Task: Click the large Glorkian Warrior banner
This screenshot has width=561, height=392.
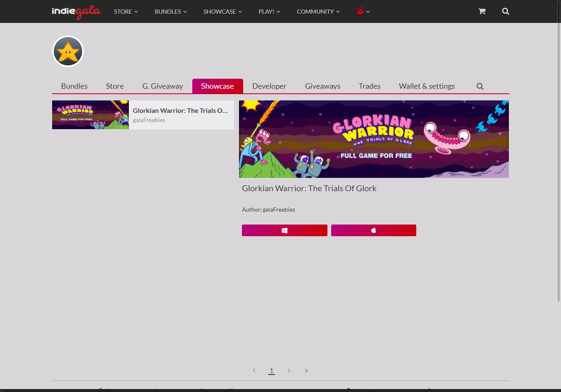Action: [374, 139]
